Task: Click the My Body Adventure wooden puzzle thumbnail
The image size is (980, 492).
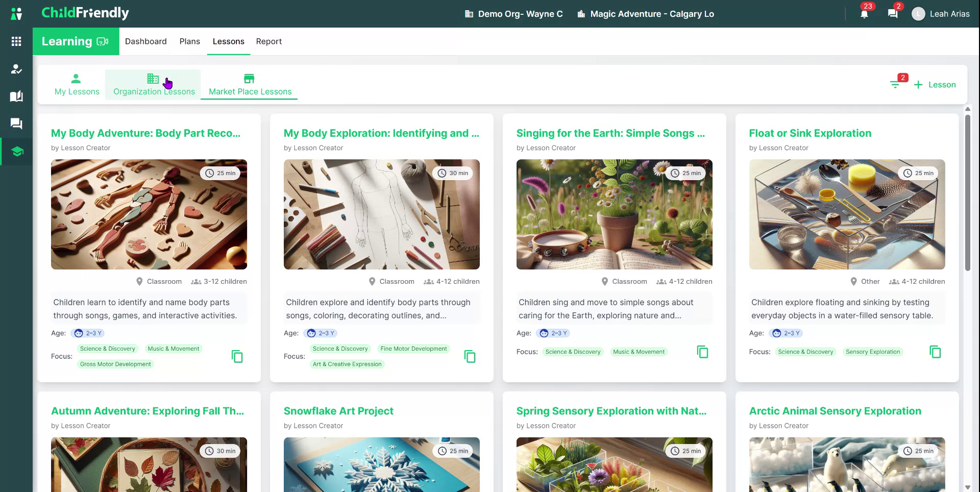Action: 149,214
